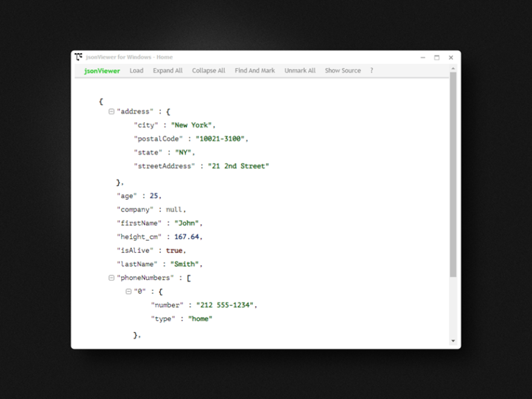Viewport: 532px width, 399px height.
Task: Open help via the question mark
Action: coord(371,71)
